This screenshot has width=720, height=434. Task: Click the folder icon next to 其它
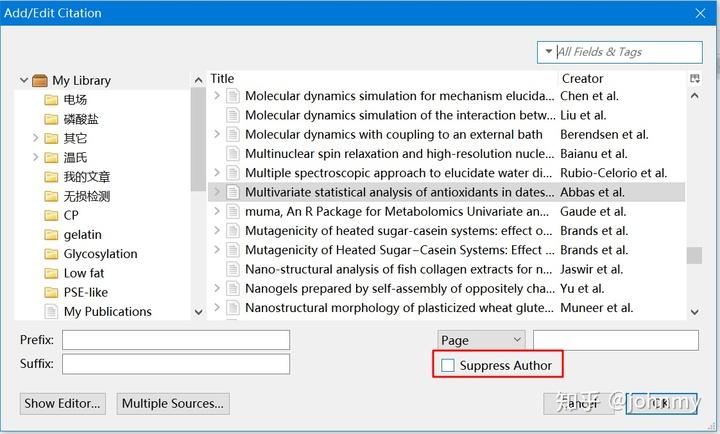tap(51, 139)
